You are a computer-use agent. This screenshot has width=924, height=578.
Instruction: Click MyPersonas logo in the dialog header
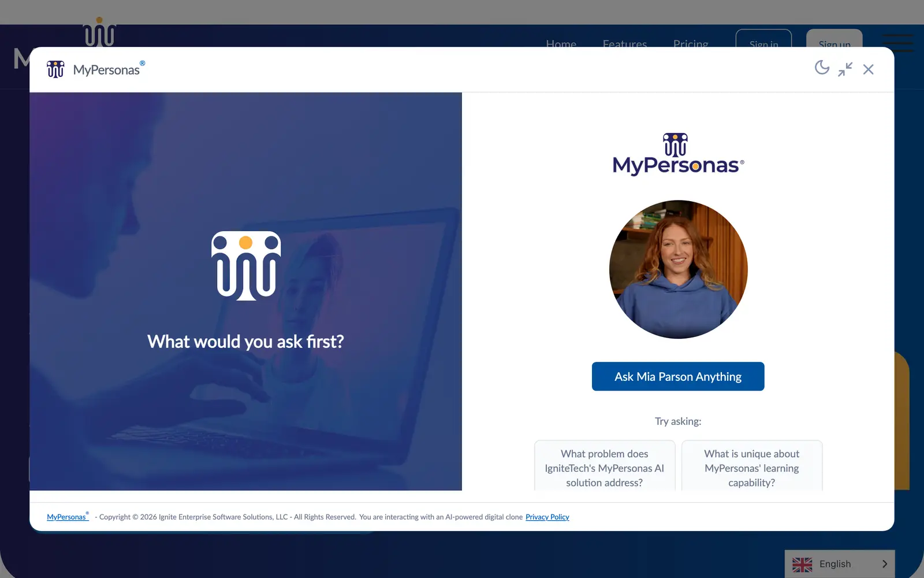[x=96, y=69]
